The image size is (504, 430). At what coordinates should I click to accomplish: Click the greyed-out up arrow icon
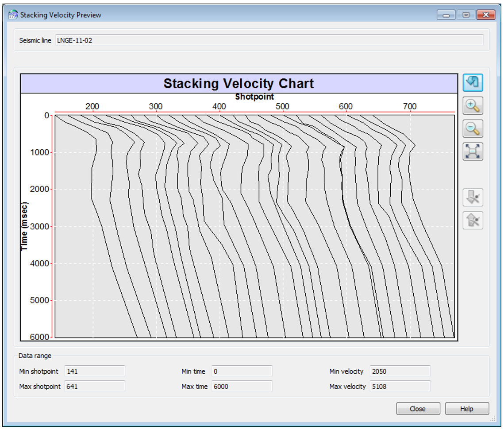point(473,220)
